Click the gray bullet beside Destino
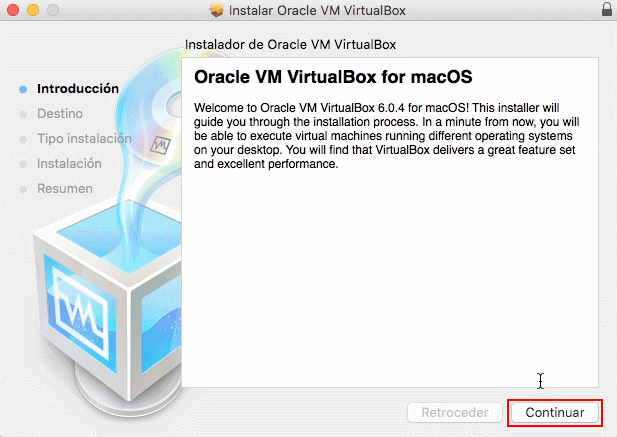 coord(23,114)
